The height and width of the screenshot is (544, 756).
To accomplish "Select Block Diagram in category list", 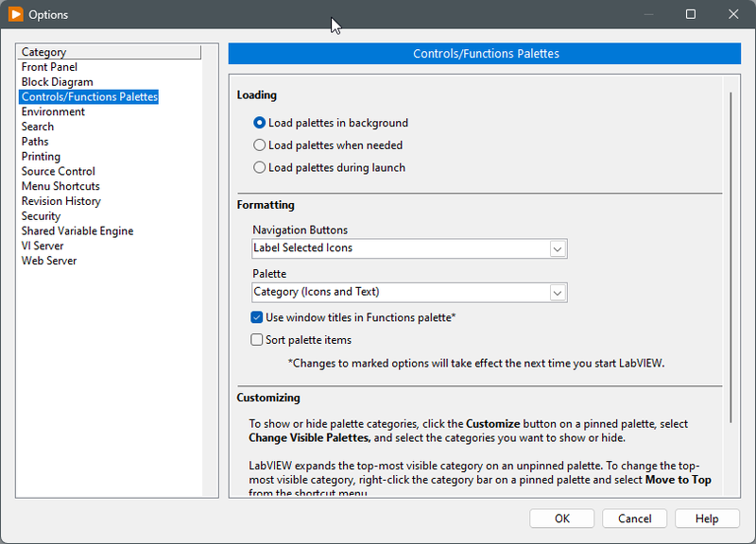I will pyautogui.click(x=57, y=82).
